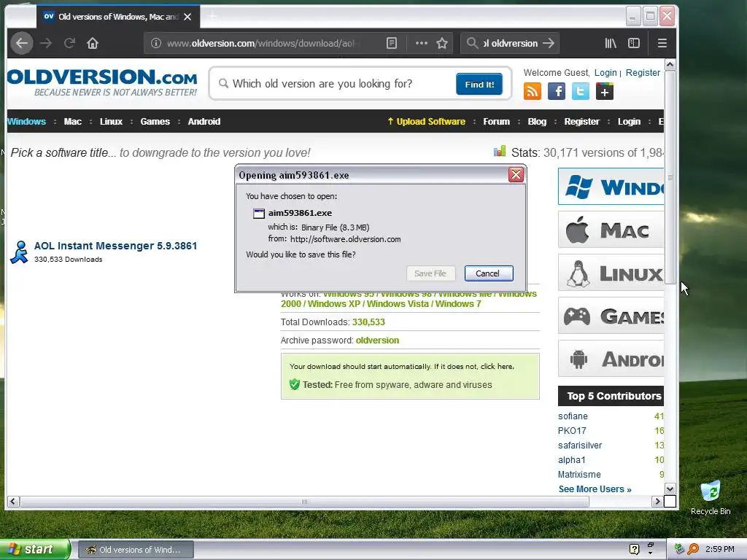The height and width of the screenshot is (560, 747).
Task: Select the Games menu item
Action: pos(155,122)
